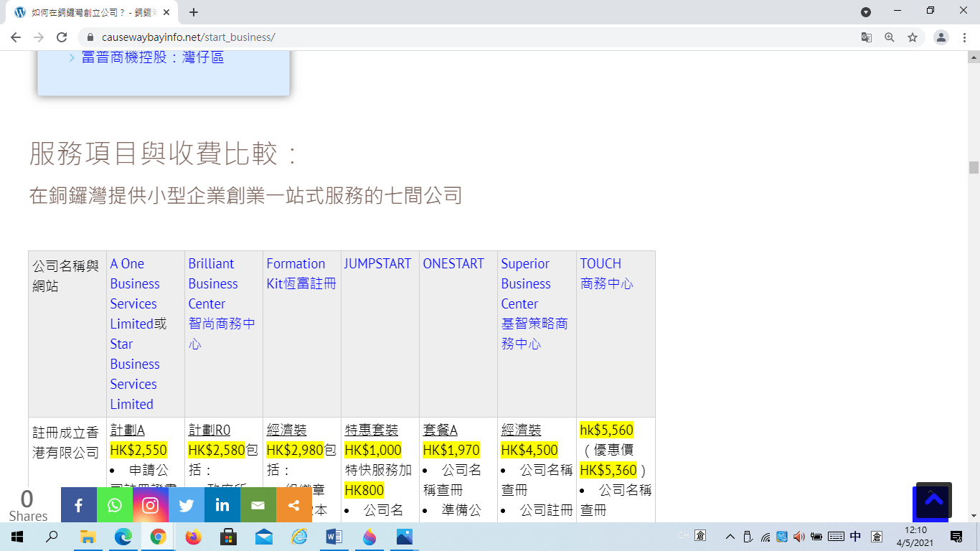Launch Firefox from taskbar
The width and height of the screenshot is (980, 551).
[x=194, y=537]
